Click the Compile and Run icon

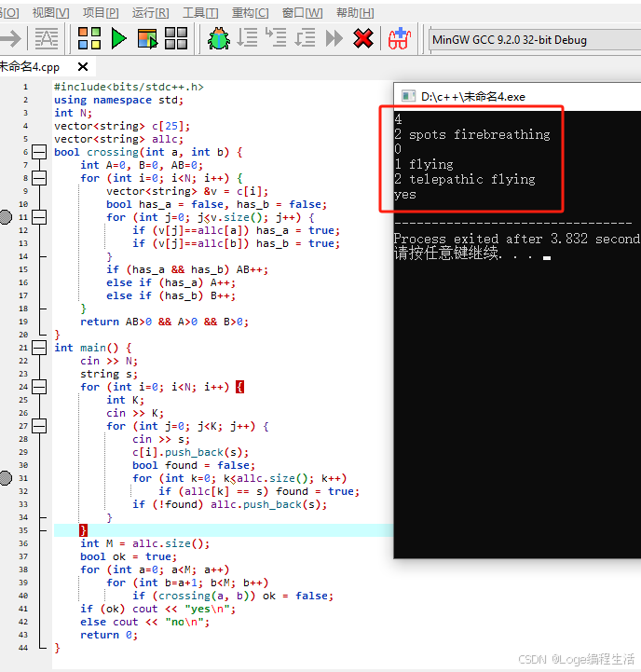tap(147, 38)
